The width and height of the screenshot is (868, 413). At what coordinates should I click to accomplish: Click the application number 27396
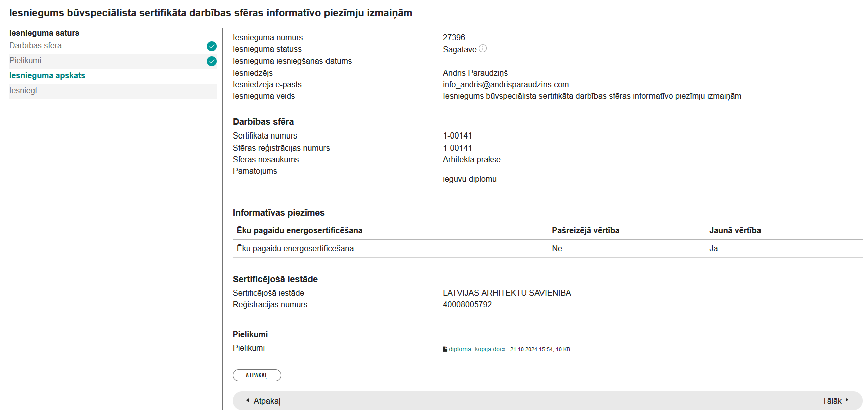click(x=454, y=38)
